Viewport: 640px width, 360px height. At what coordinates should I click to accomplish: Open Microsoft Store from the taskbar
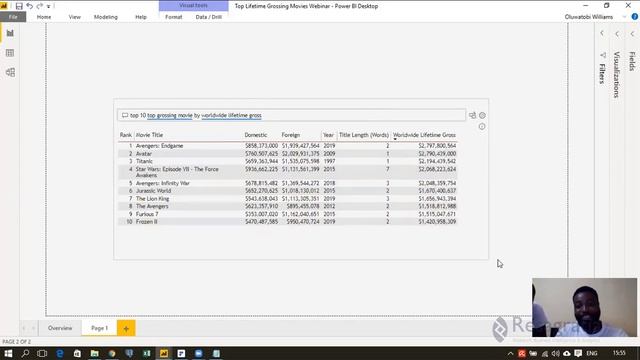(x=77, y=353)
